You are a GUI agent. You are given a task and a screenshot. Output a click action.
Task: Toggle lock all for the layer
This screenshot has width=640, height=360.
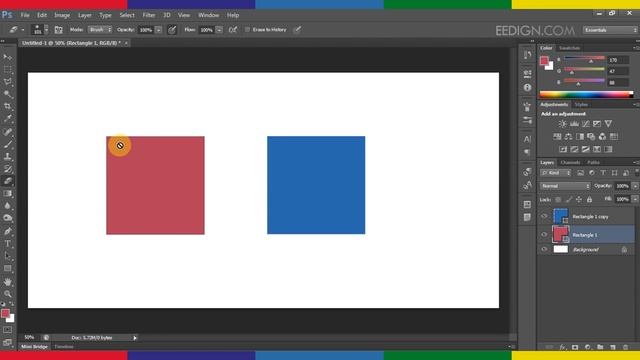click(589, 200)
